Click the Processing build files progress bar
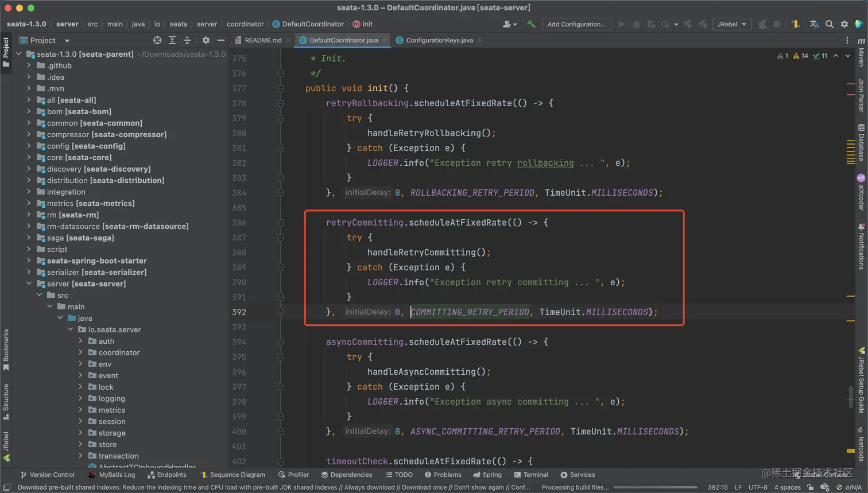The height and width of the screenshot is (493, 868). click(654, 487)
